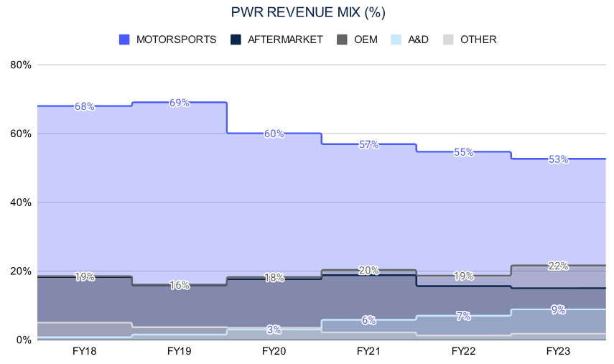Click the 69% data label above FY19
This screenshot has height=364, width=614.
180,103
